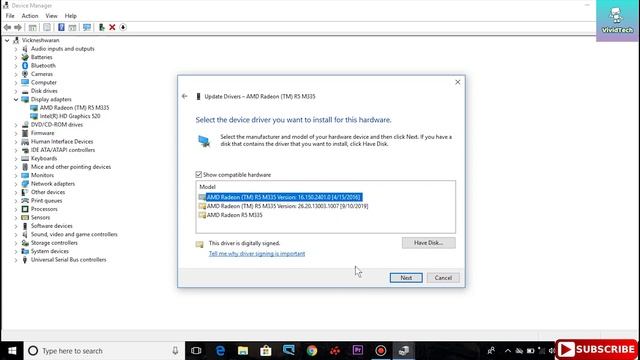Expand Sound, video and game controllers node
The image size is (640, 360).
pos(16,234)
